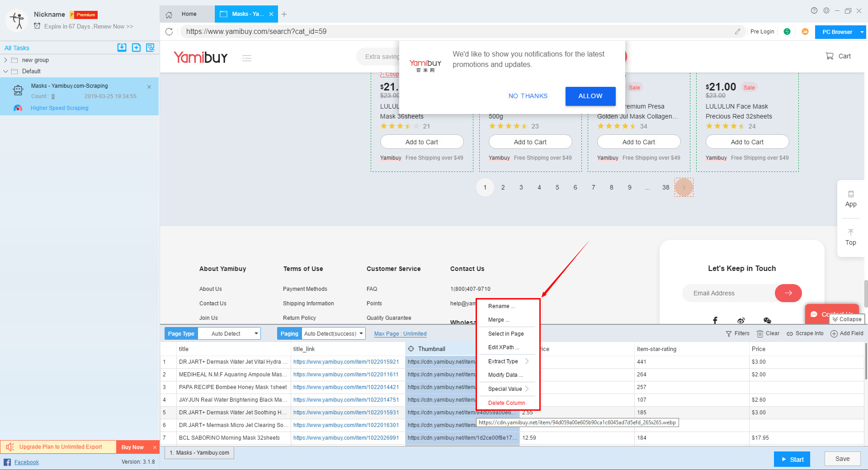Choose Modify Data menu item
Screen dimensions: 868x470
pyautogui.click(x=505, y=375)
